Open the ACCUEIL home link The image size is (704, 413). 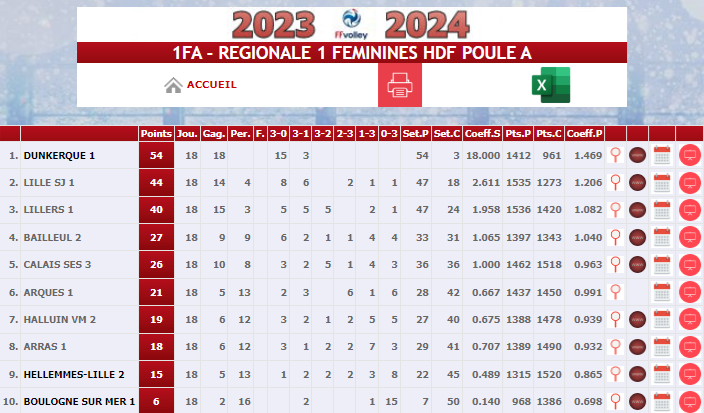(x=211, y=85)
